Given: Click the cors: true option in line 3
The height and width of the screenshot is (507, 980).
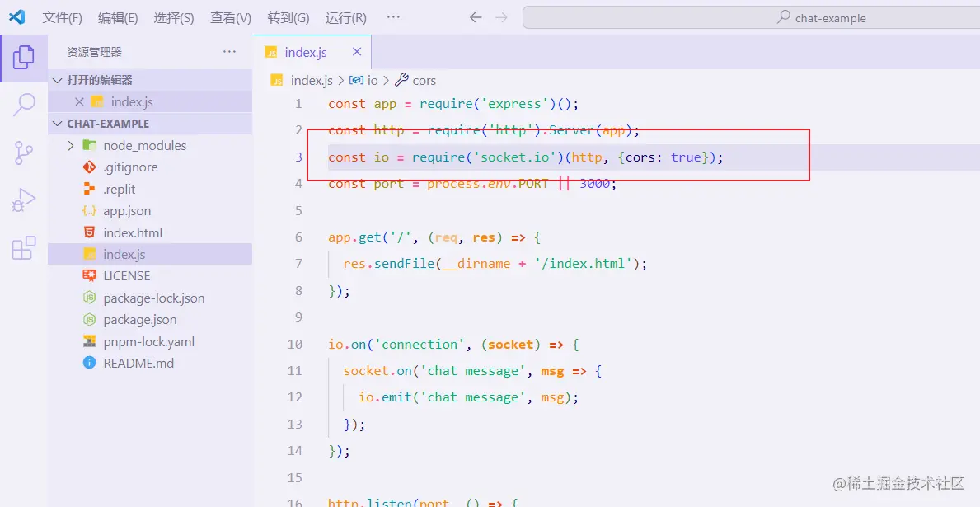Looking at the screenshot, I should (663, 157).
